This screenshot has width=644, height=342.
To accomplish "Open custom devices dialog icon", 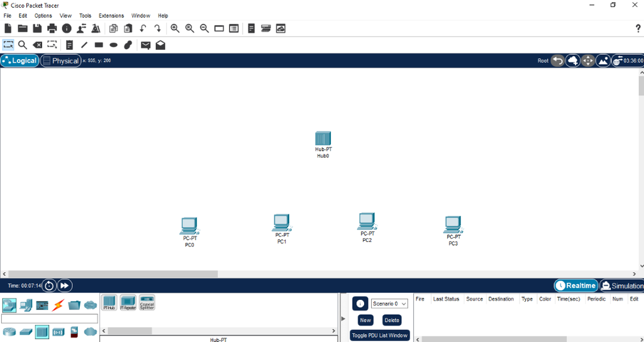I will 234,28.
